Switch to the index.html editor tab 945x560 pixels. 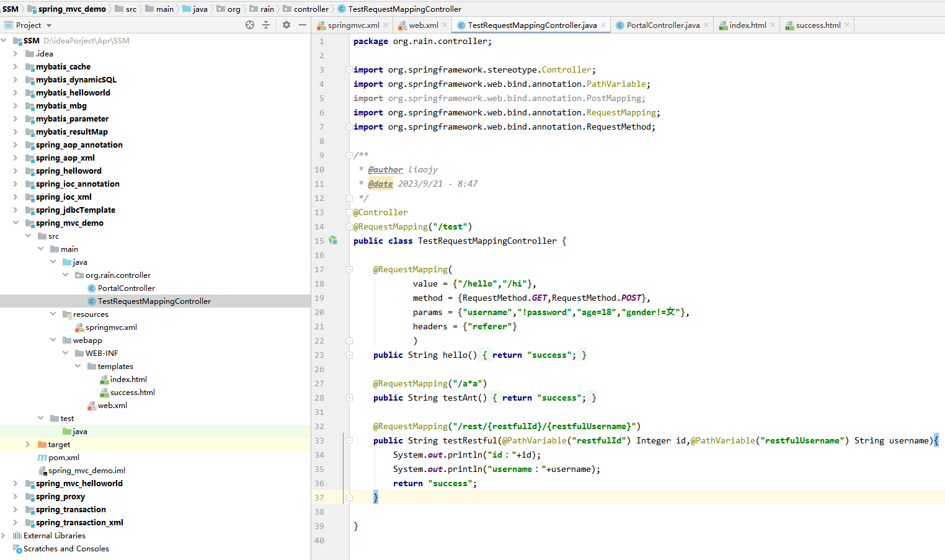(x=748, y=25)
